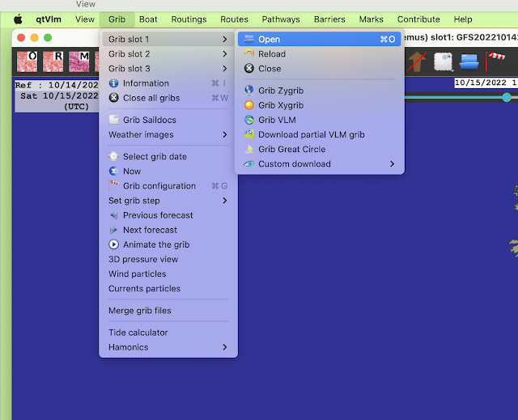Expand the Weather images submenu
518x420 pixels.
coord(168,134)
